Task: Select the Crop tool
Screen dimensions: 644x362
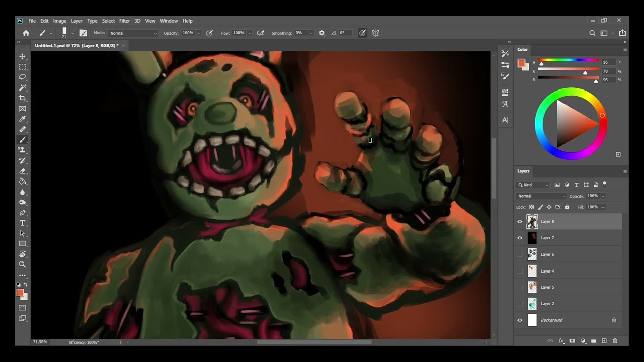Action: coord(23,98)
